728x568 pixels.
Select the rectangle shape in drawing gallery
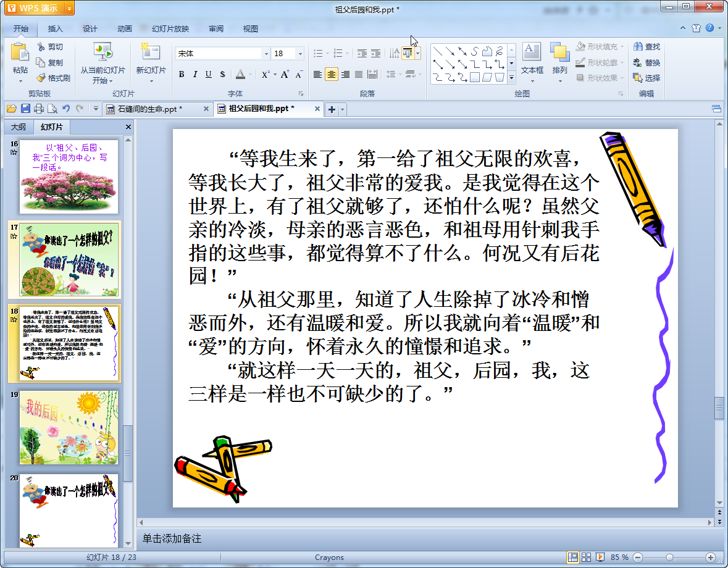(x=474, y=77)
